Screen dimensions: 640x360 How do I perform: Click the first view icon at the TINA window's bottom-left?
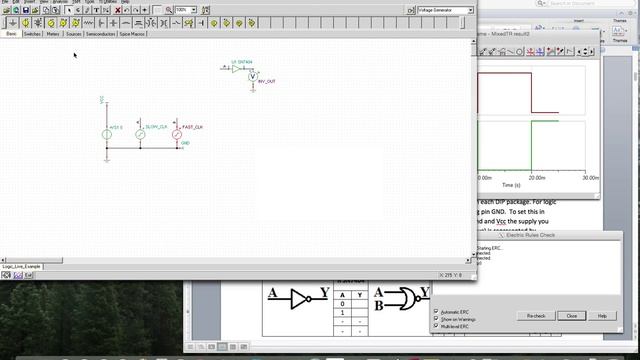tap(6, 276)
